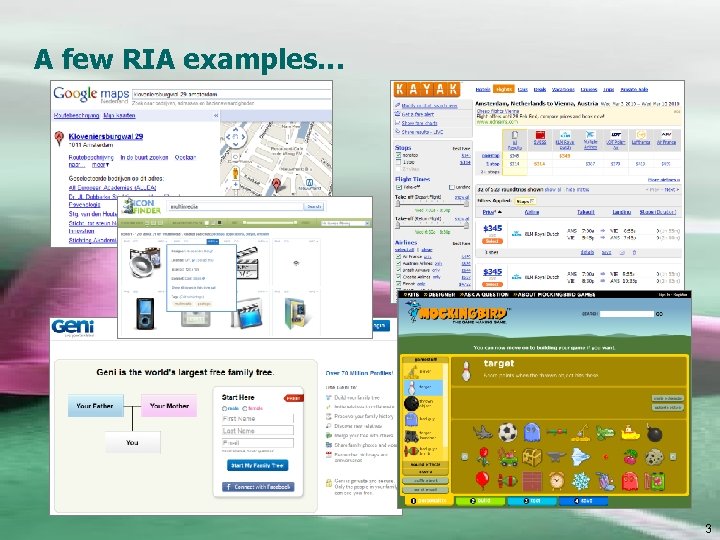Click the shark sprite in Mockingbird
Viewport: 720px width, 540px height.
click(x=482, y=432)
